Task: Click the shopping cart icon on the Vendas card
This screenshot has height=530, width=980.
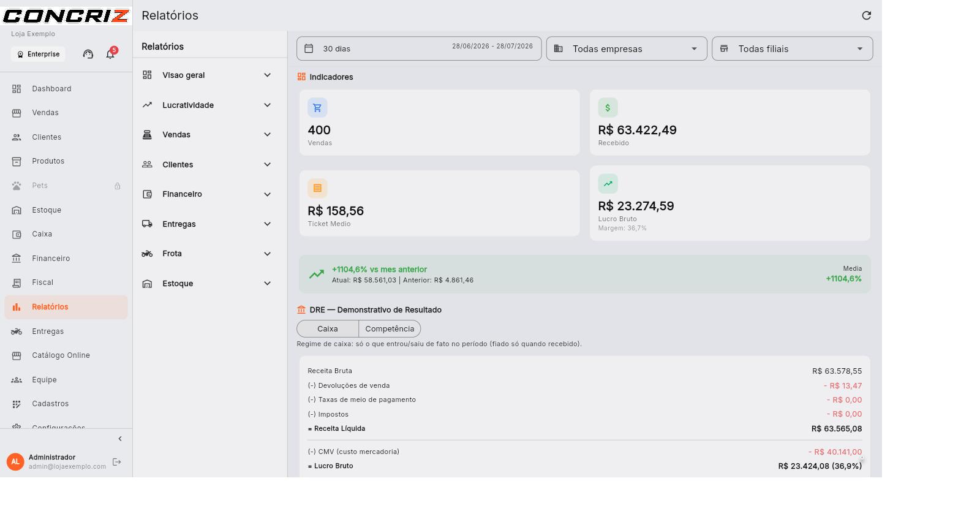Action: (317, 108)
